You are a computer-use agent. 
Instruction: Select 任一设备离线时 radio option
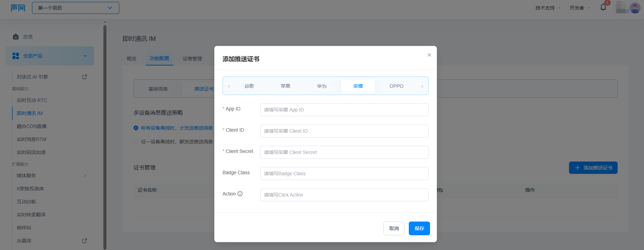point(136,142)
